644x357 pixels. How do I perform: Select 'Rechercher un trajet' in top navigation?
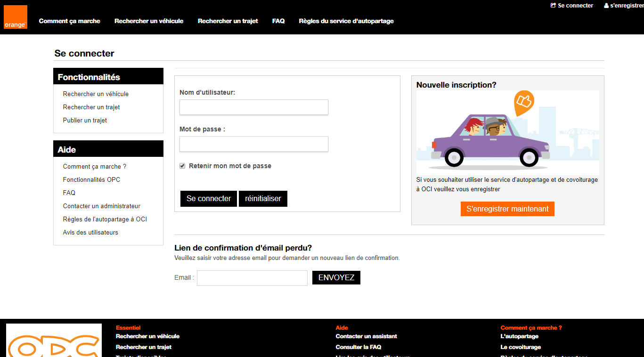pos(228,21)
